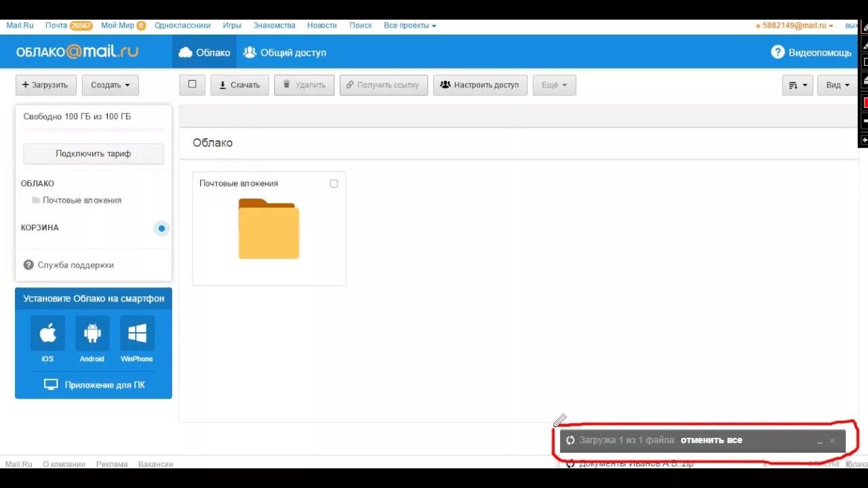Click the Облако@mail.ru logo
Image resolution: width=868 pixels, height=488 pixels.
click(77, 52)
